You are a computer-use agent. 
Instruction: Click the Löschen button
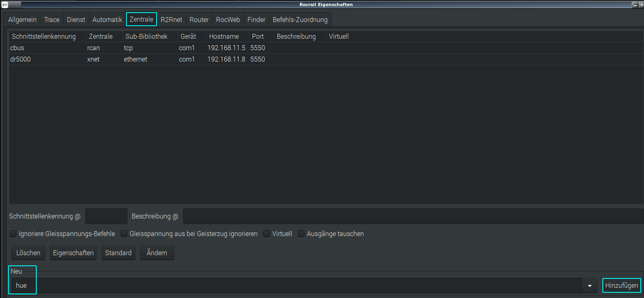click(x=28, y=253)
